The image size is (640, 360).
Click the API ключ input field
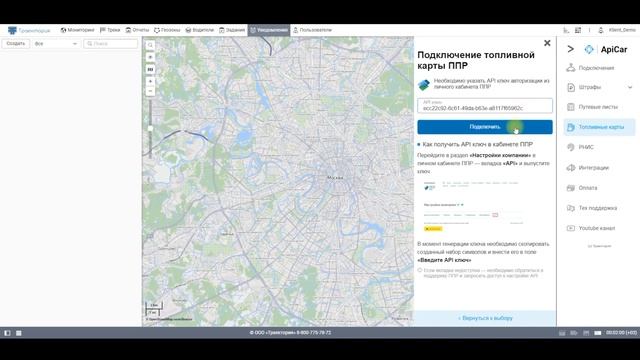[x=485, y=105]
